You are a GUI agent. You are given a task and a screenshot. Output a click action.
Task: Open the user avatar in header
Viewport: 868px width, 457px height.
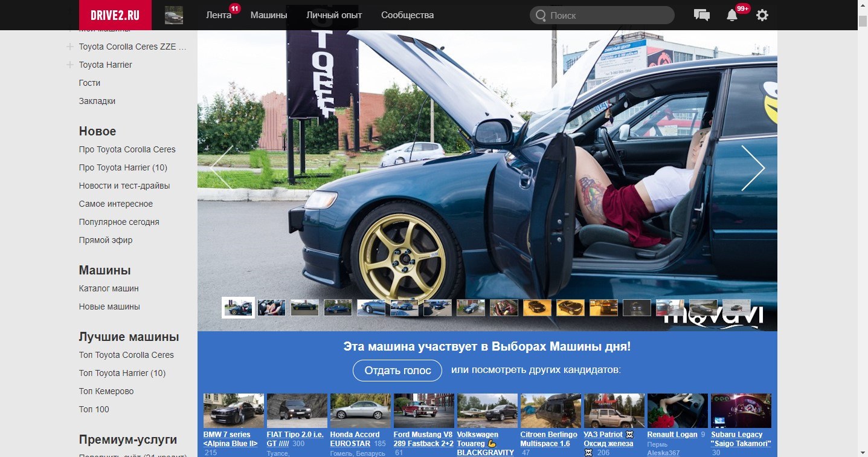point(174,15)
